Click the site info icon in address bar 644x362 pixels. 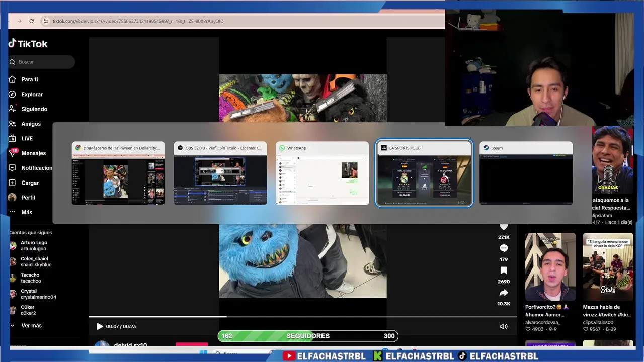coord(46,21)
